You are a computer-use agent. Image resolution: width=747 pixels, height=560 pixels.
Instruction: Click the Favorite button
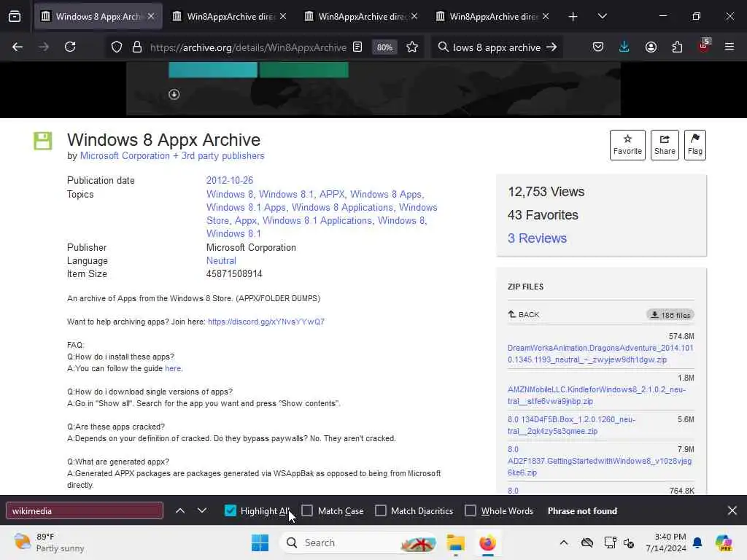pos(627,145)
